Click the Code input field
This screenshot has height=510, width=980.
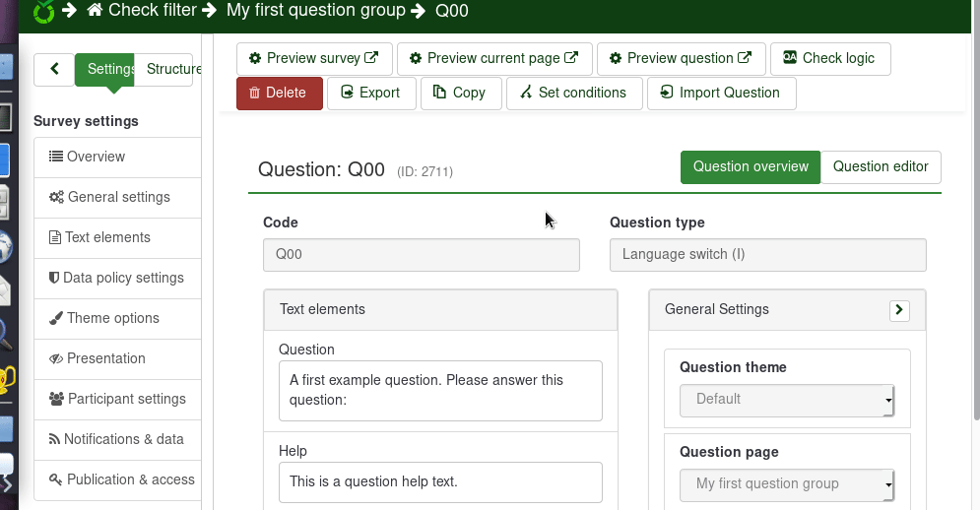[421, 254]
